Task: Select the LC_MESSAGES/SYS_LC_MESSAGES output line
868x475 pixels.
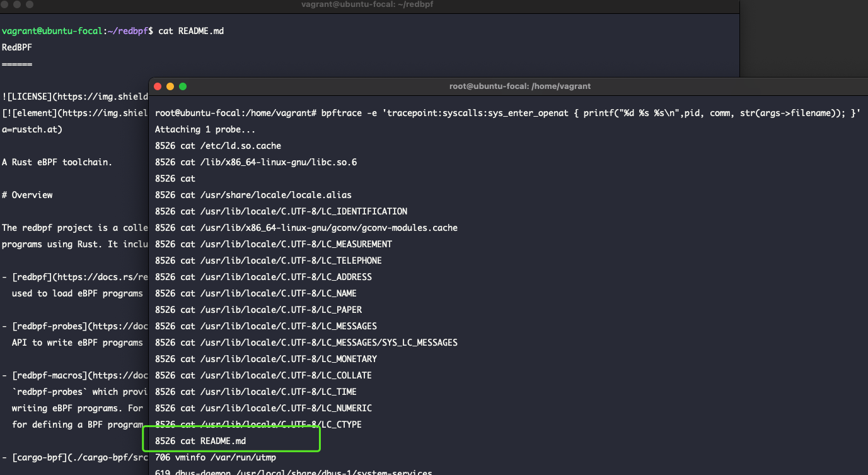Action: click(306, 343)
